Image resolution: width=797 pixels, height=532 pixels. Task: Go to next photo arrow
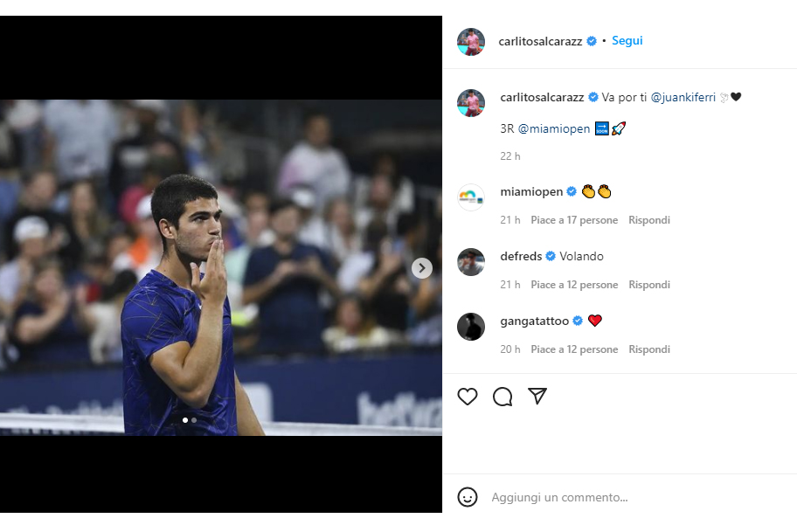(422, 268)
